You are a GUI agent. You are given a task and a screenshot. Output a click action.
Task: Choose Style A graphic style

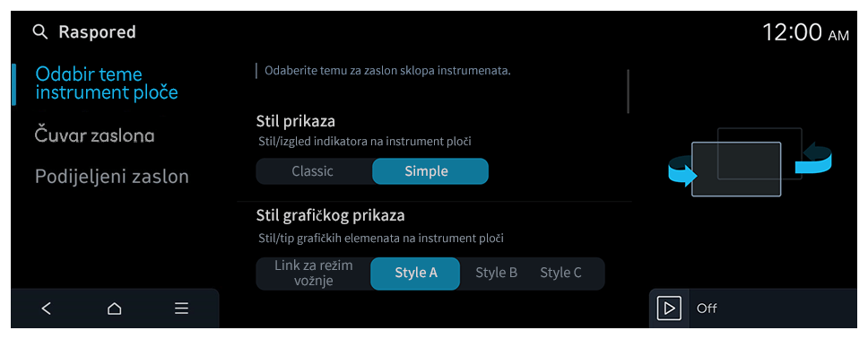pyautogui.click(x=415, y=273)
